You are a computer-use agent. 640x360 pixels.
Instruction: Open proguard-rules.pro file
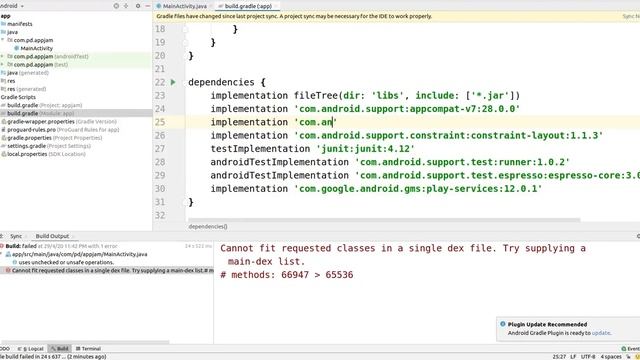tap(63, 130)
